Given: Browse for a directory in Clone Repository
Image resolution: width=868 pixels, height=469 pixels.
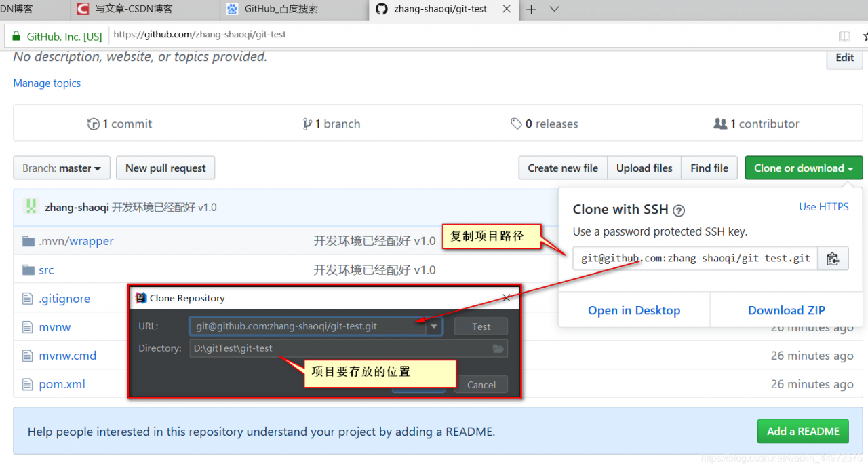Looking at the screenshot, I should click(498, 348).
